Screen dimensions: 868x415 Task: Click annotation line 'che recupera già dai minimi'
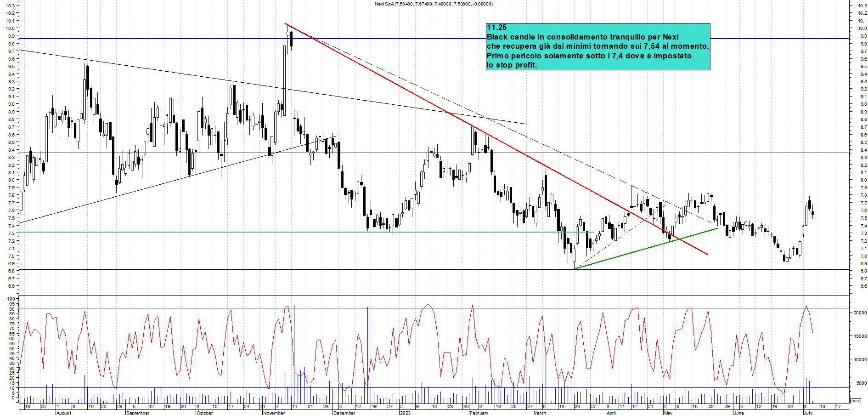(x=539, y=46)
